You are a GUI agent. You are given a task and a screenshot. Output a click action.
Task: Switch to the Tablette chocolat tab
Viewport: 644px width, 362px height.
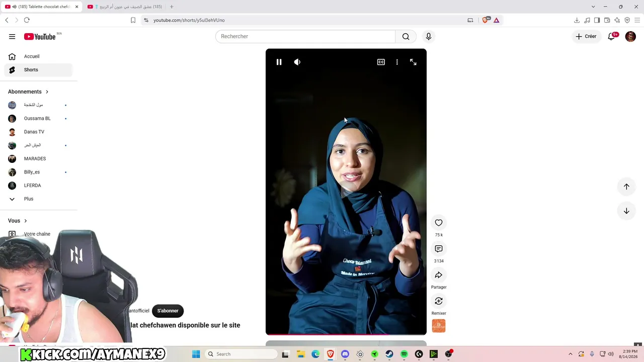41,7
